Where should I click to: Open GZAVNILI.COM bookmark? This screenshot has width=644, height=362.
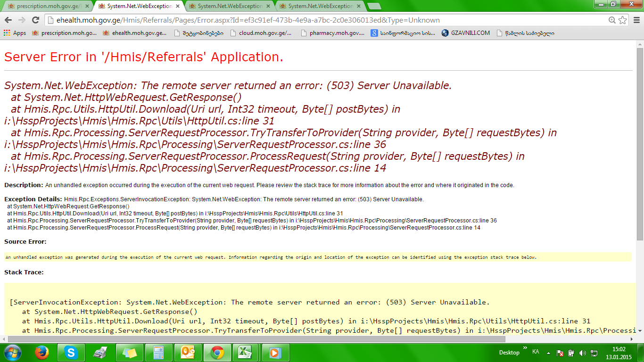466,33
